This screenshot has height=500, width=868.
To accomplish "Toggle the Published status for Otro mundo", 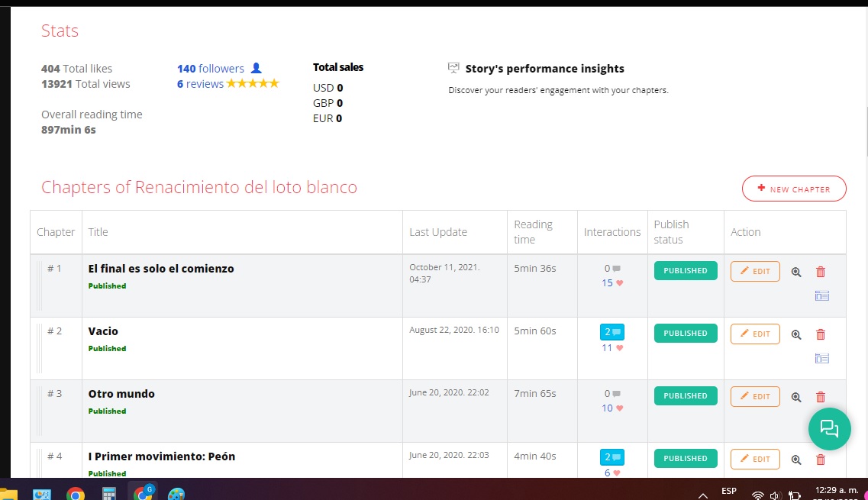I will [686, 396].
